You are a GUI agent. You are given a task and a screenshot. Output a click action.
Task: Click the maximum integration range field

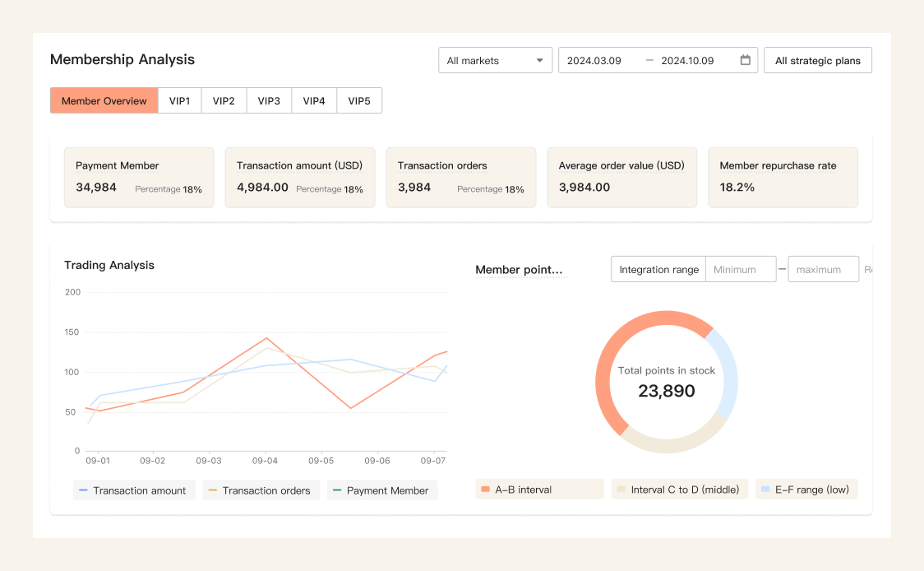coord(822,269)
